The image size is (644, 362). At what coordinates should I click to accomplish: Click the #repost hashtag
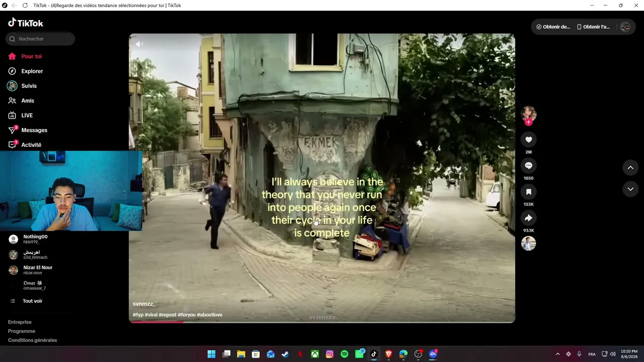click(168, 315)
